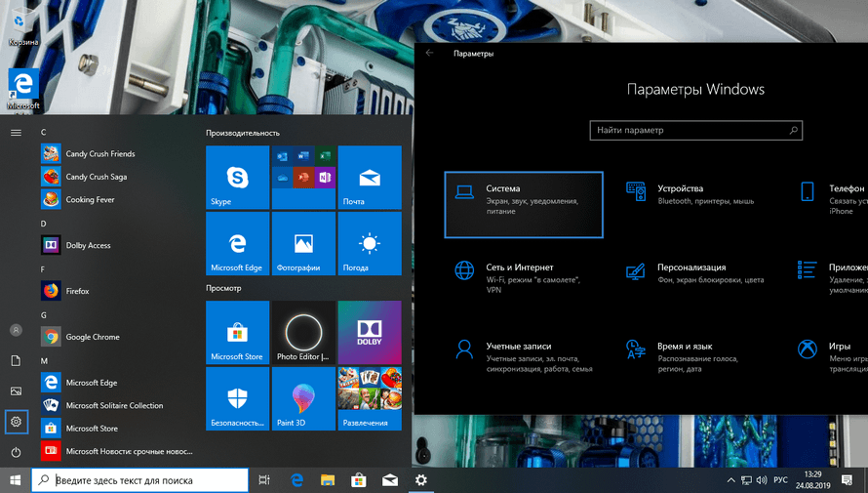This screenshot has height=493, width=868.
Task: Click the taskbar search box
Action: click(x=139, y=480)
